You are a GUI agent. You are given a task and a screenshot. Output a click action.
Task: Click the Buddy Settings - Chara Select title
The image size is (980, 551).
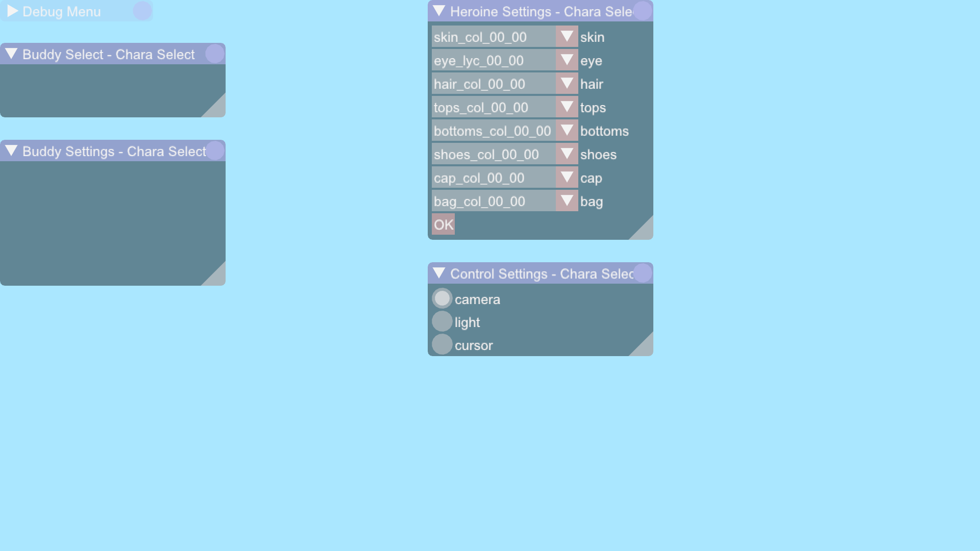(114, 152)
